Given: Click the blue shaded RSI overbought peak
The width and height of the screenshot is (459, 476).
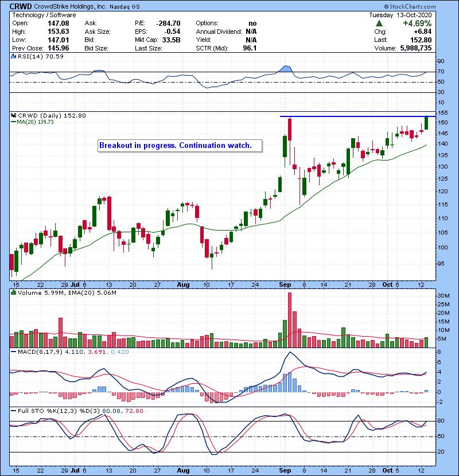Looking at the screenshot, I should [x=285, y=69].
